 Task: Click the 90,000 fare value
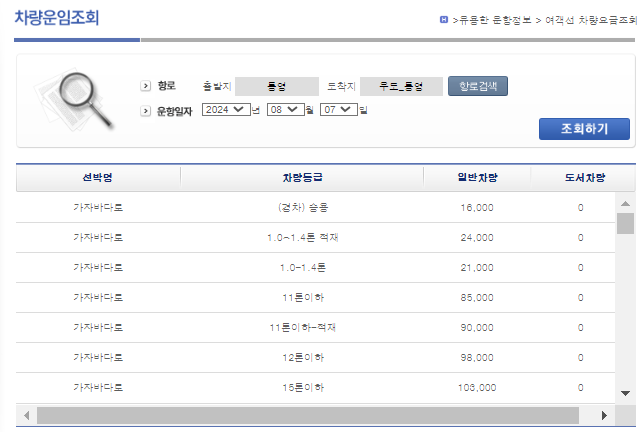coord(477,327)
